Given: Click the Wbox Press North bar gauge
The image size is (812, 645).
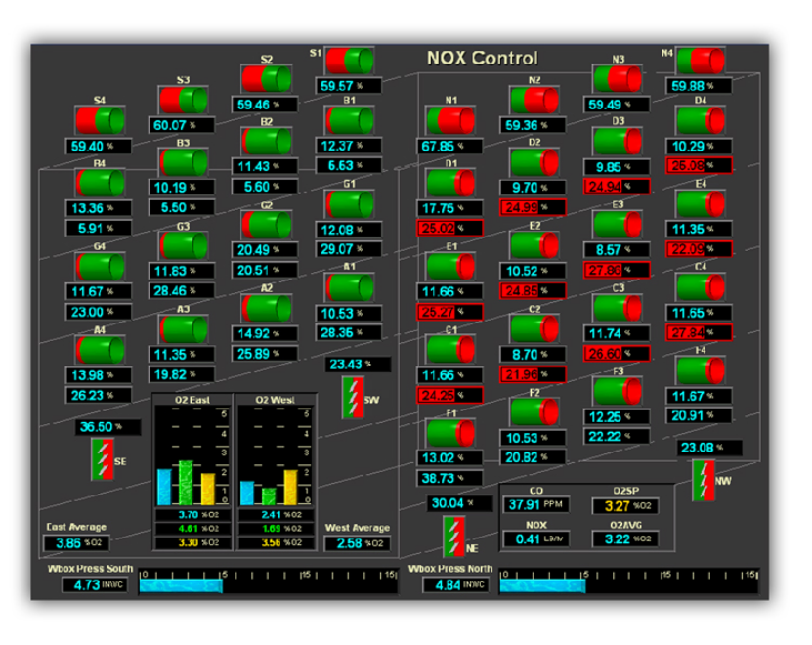Looking at the screenshot, I should tap(628, 585).
